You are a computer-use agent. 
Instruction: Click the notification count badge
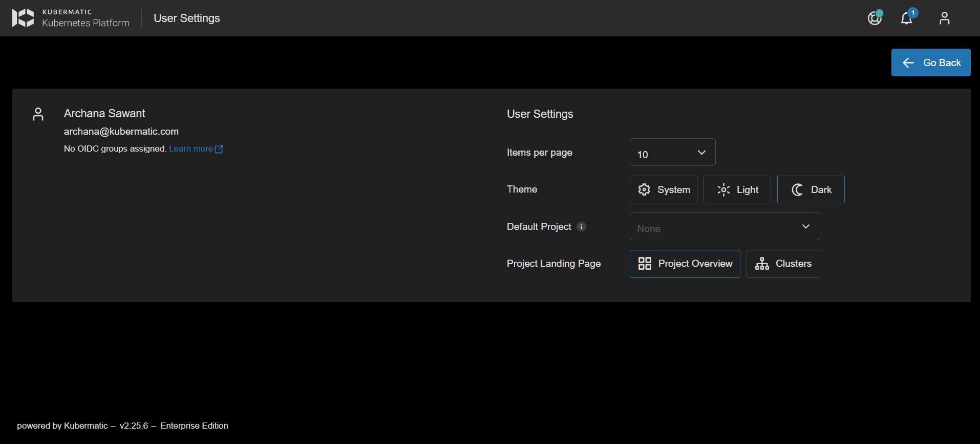pos(913,13)
